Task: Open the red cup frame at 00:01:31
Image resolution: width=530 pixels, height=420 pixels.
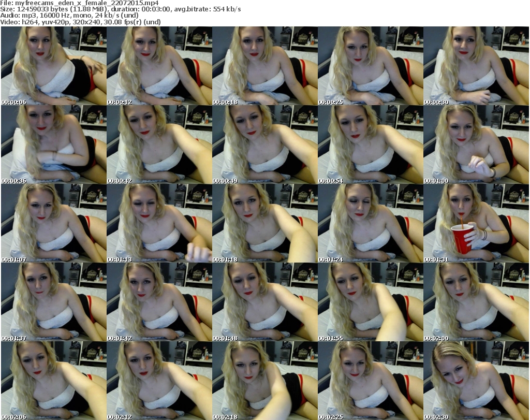Action: click(476, 224)
